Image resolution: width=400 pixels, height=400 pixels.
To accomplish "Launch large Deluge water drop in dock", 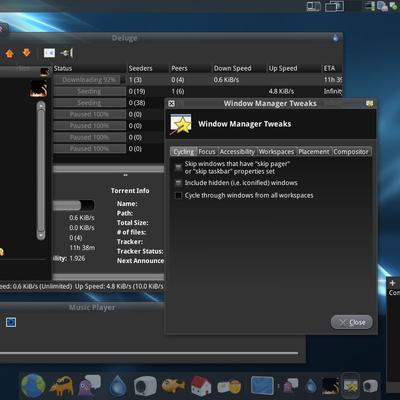I will [x=118, y=386].
